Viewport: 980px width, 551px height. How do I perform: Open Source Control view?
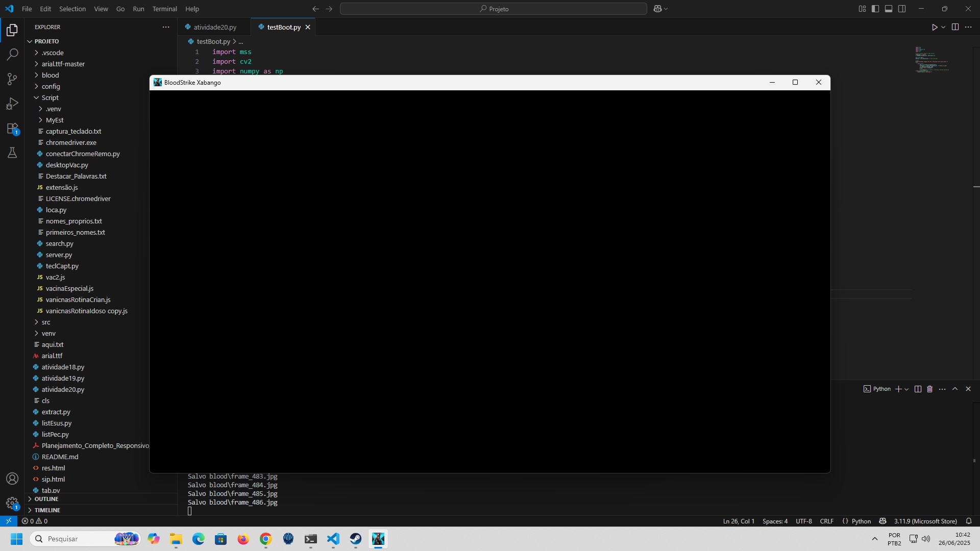click(12, 79)
